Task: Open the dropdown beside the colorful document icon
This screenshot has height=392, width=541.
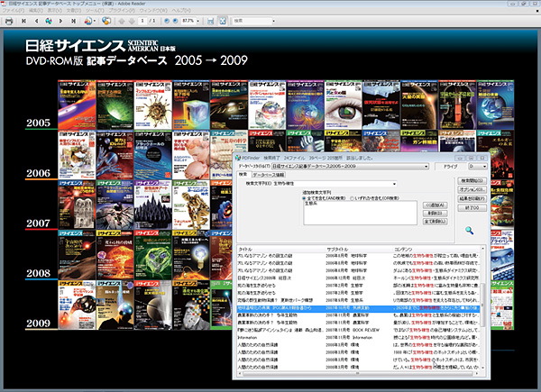Action: coord(94,21)
